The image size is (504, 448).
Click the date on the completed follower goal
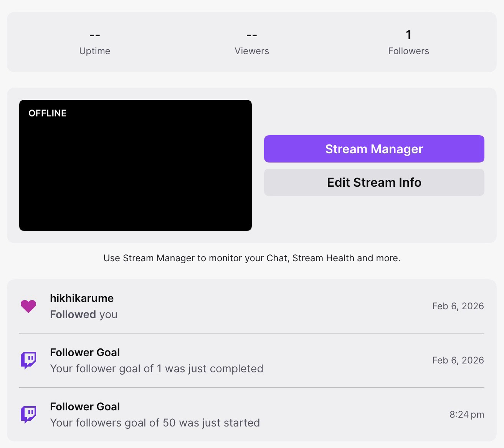pyautogui.click(x=458, y=360)
